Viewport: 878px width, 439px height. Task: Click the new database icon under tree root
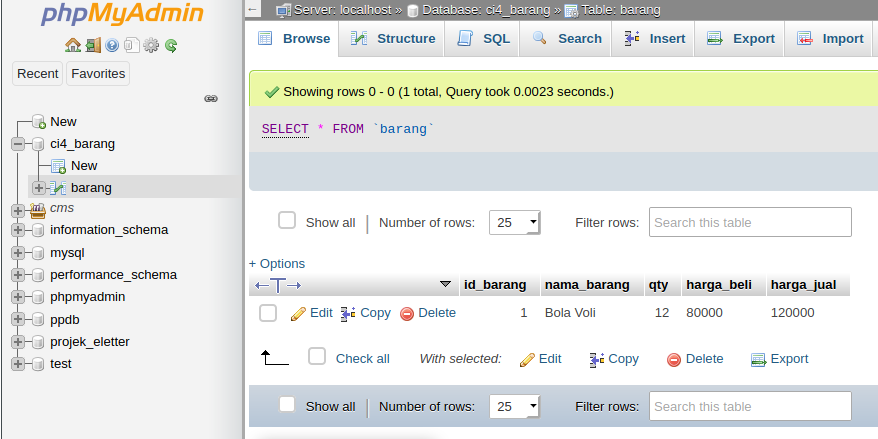click(39, 122)
